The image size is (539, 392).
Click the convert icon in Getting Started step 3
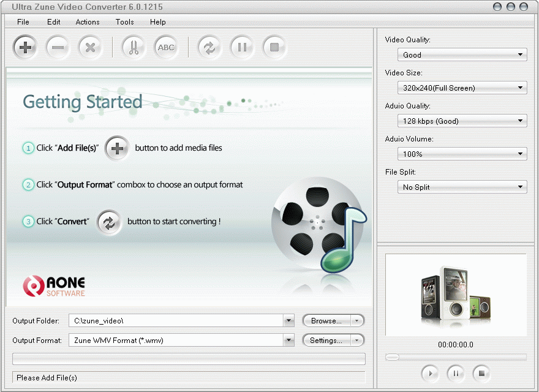(x=109, y=222)
